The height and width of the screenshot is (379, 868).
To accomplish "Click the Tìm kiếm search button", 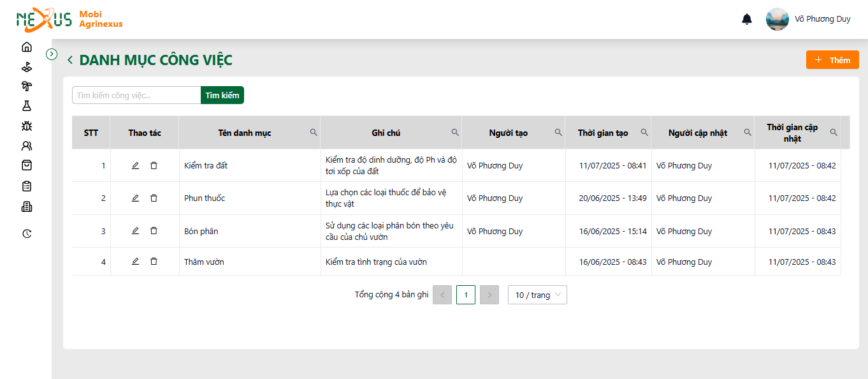I will [222, 95].
